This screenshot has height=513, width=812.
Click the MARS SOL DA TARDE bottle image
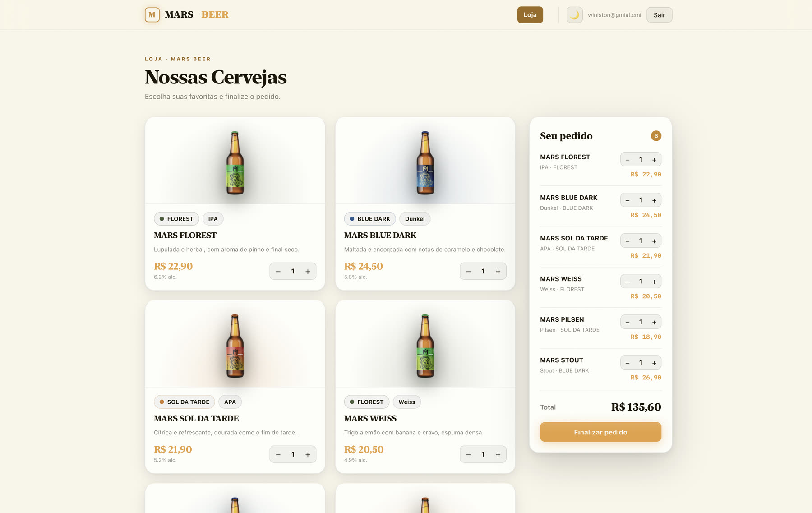click(x=235, y=346)
